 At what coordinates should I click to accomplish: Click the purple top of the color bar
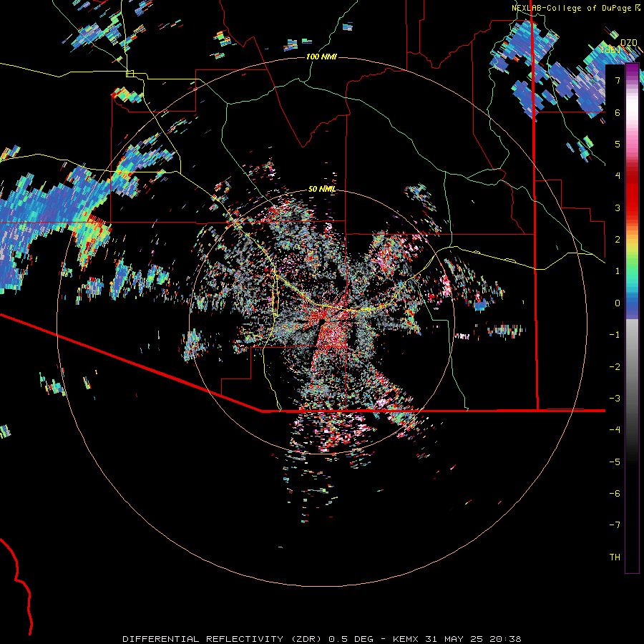tap(632, 70)
